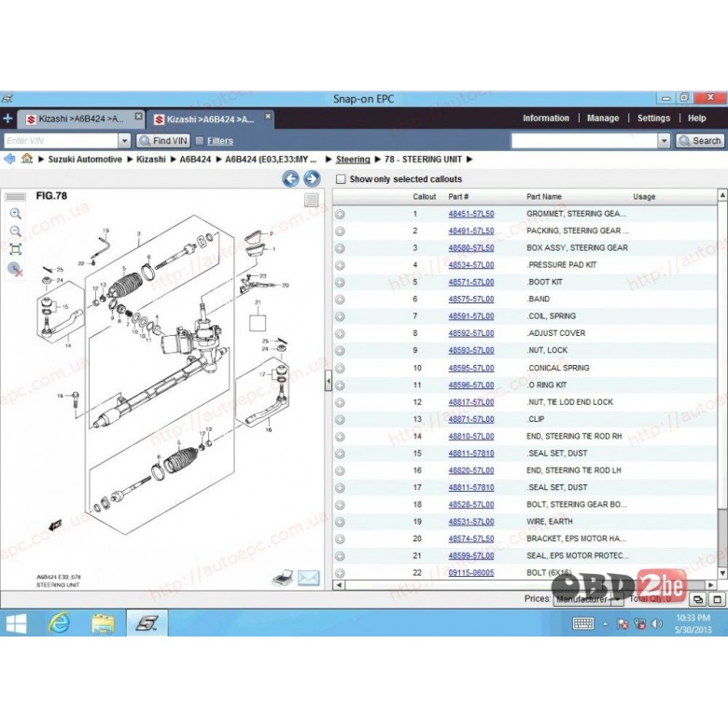Click the Steering breadcrumb link
Viewport: 728px width, 728px height.
click(x=353, y=160)
